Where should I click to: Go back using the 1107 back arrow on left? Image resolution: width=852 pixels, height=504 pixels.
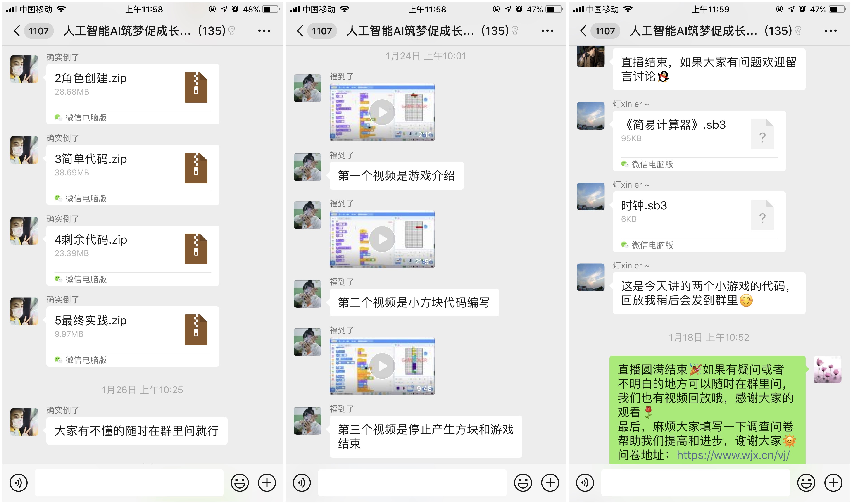point(17,31)
